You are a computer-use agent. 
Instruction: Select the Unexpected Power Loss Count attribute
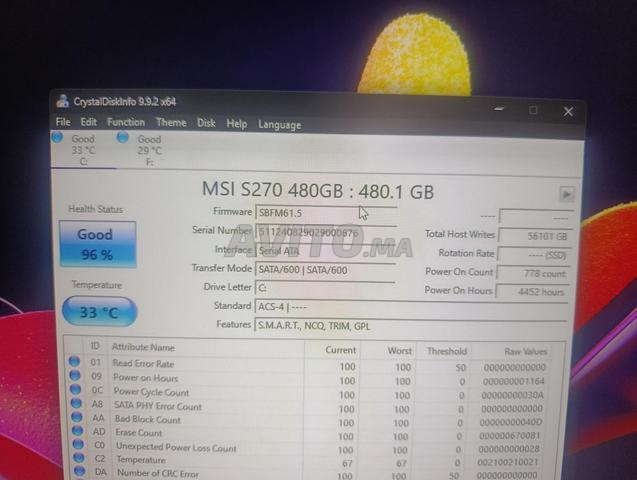click(x=176, y=447)
